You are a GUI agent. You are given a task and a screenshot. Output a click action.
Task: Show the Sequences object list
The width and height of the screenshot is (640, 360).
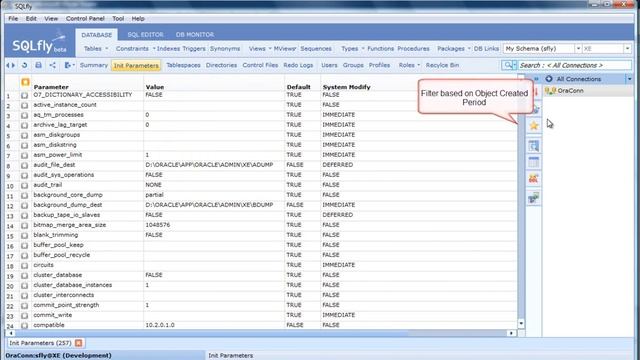click(316, 49)
